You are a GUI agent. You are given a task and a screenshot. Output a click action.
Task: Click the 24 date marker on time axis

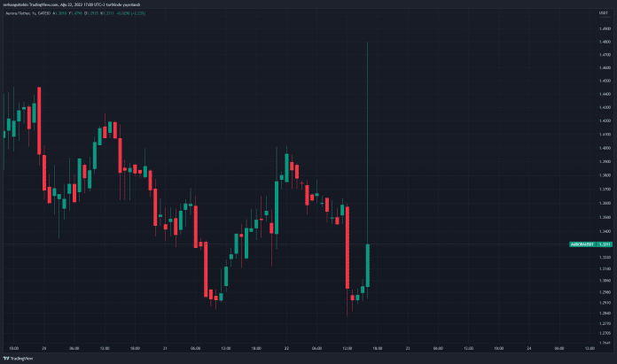tap(529, 349)
